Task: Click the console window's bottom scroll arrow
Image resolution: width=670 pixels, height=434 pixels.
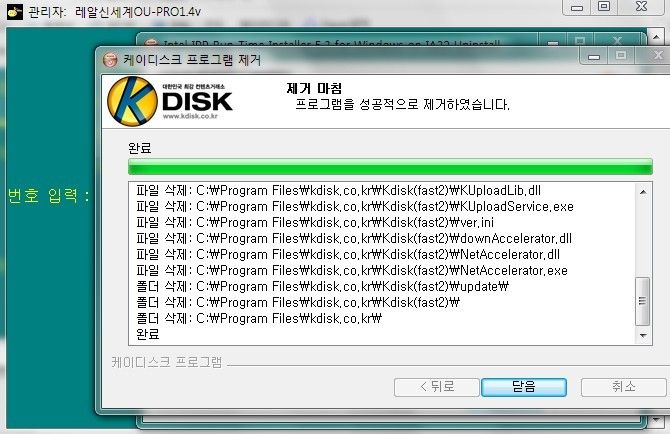Action: coord(656,421)
